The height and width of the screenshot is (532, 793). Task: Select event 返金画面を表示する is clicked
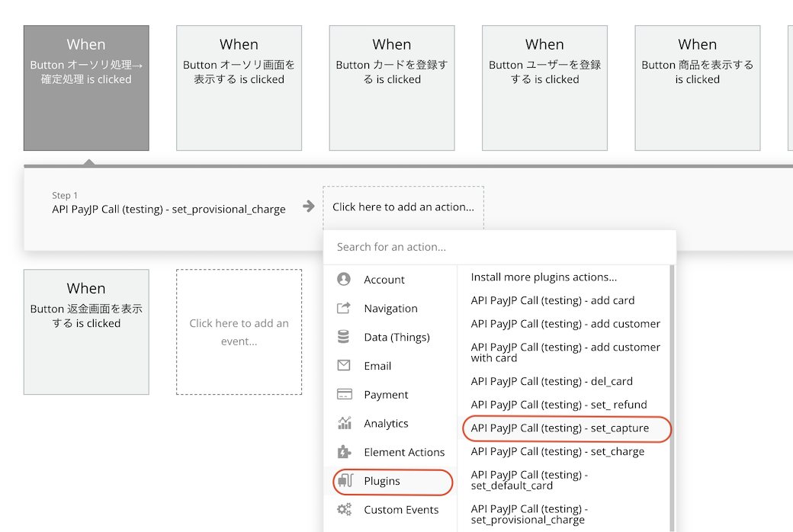pos(86,332)
